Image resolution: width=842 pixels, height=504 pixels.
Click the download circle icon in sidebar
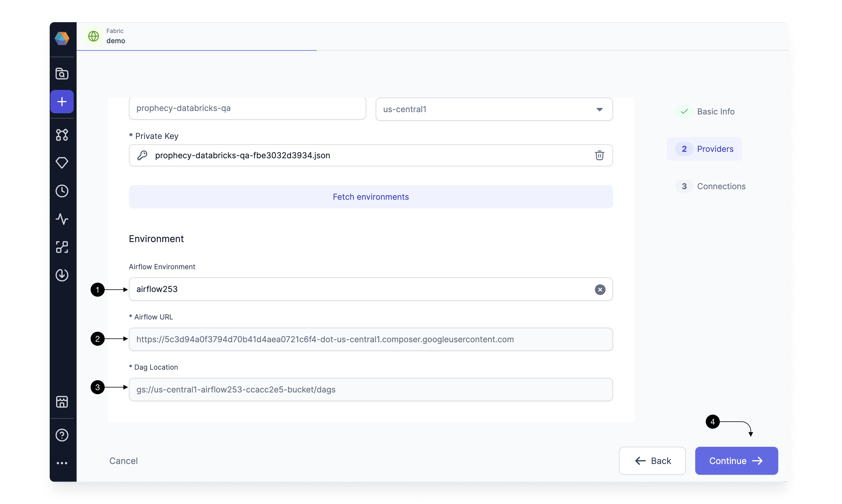[x=62, y=275]
